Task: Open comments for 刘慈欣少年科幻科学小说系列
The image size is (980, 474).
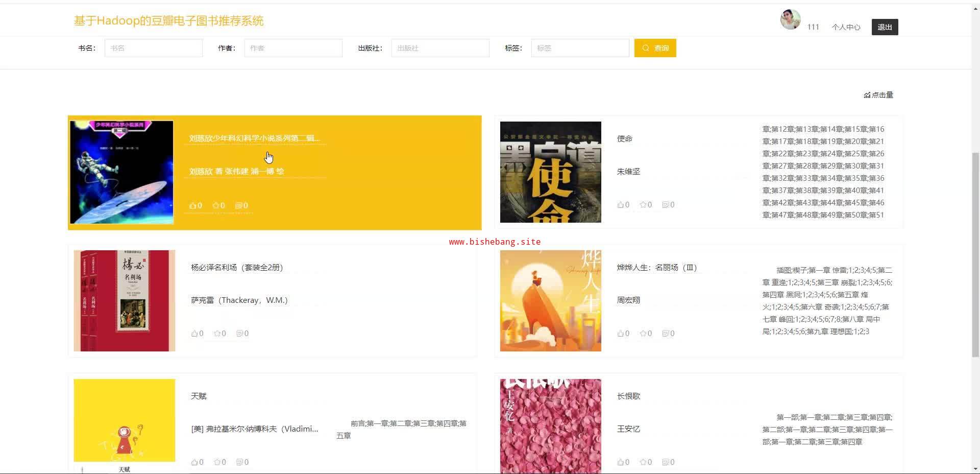Action: pyautogui.click(x=241, y=205)
